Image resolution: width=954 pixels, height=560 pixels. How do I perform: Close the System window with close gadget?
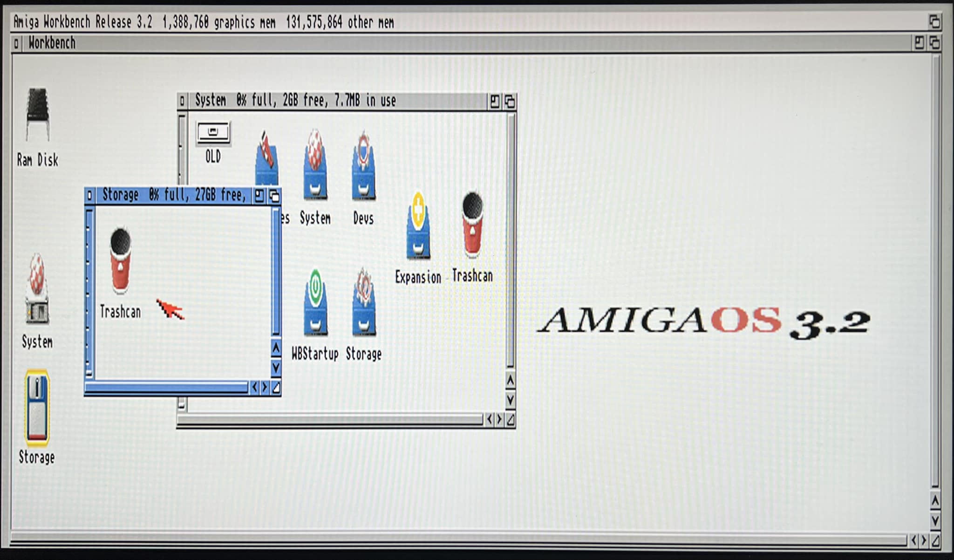pos(182,101)
